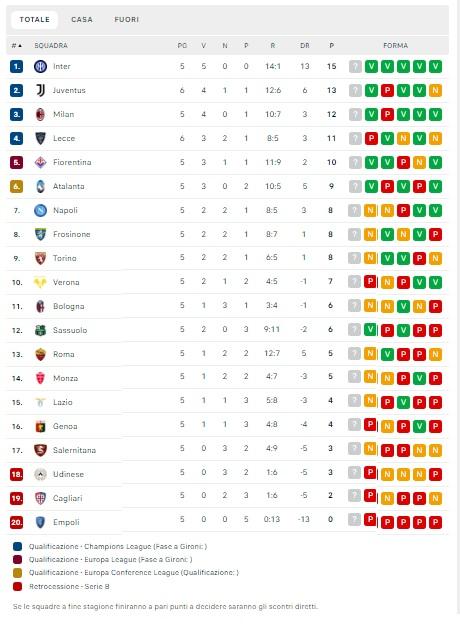Click the Napoli club badge
The height and width of the screenshot is (636, 460).
click(x=40, y=210)
